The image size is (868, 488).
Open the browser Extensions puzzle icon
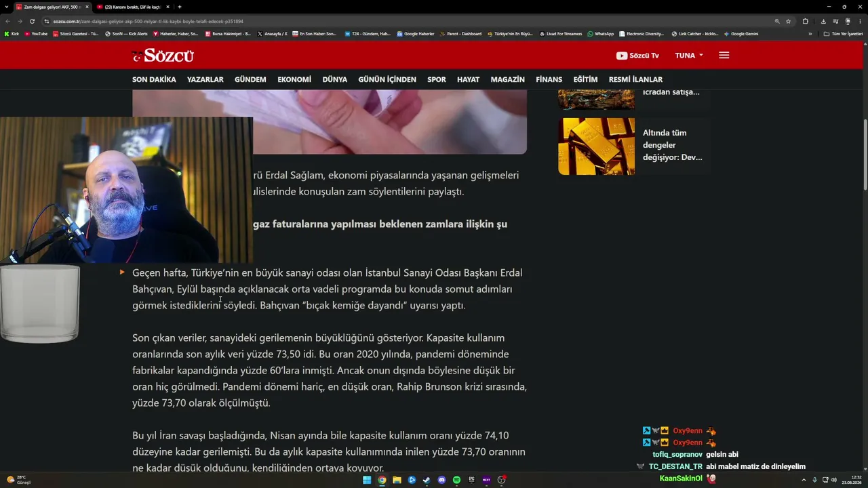coord(805,21)
